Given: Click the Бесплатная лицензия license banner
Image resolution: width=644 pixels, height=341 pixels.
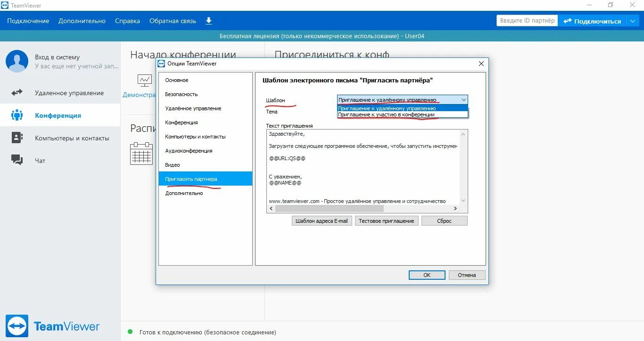Looking at the screenshot, I should [322, 36].
